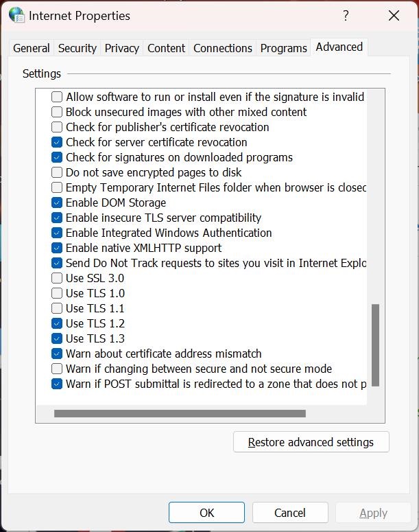The height and width of the screenshot is (532, 419).
Task: Turn off Enable DOM Storage
Action: coord(57,203)
